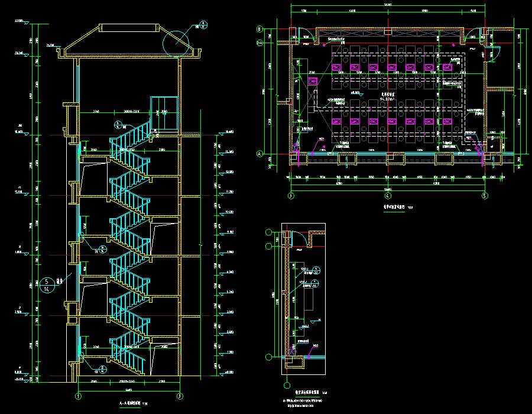Screen dimensions: 532x414
Task: Click grid axis bubble 4 under floor plan
Action: [387, 195]
